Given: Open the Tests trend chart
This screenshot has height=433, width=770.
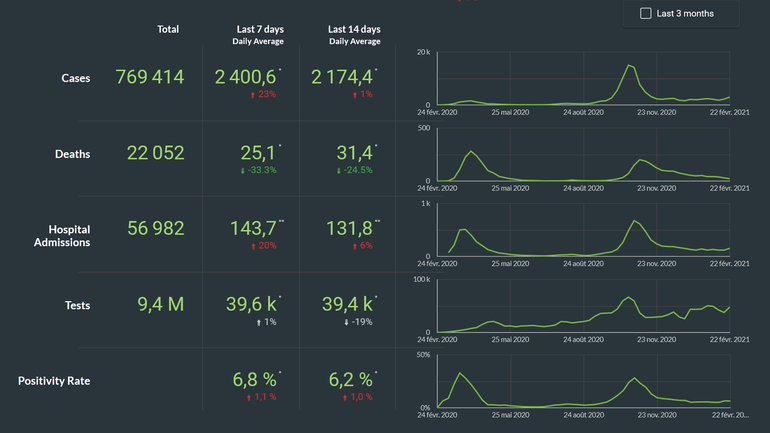Looking at the screenshot, I should point(583,307).
